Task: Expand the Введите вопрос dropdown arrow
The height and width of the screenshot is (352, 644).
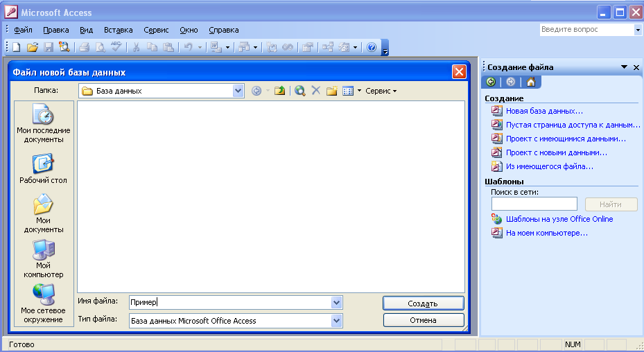Action: coord(638,30)
